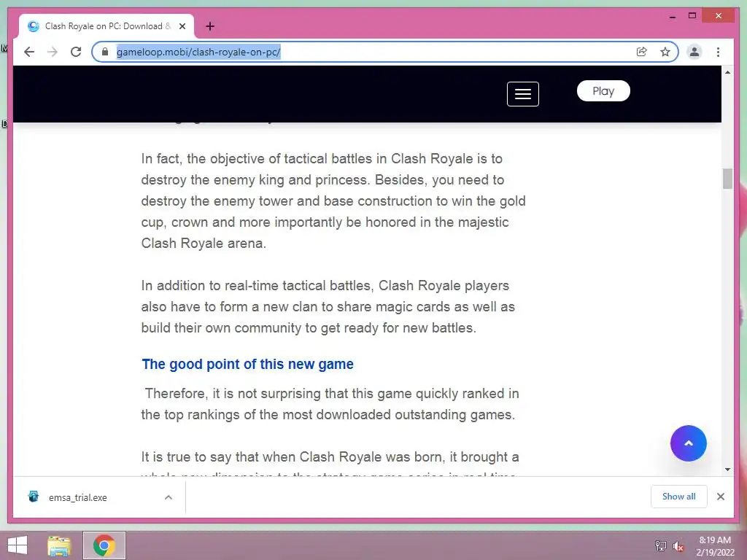Minimize the Chrome window
Screen dimensions: 747x560
coord(672,16)
